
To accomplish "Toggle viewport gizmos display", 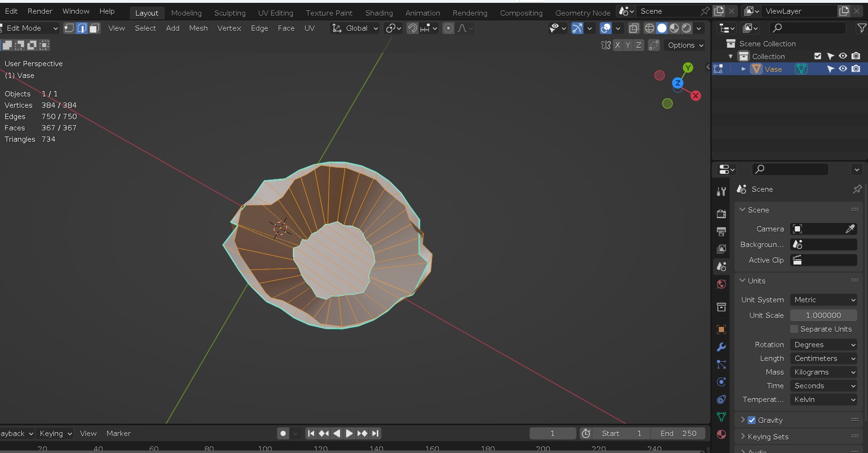I will coord(577,28).
